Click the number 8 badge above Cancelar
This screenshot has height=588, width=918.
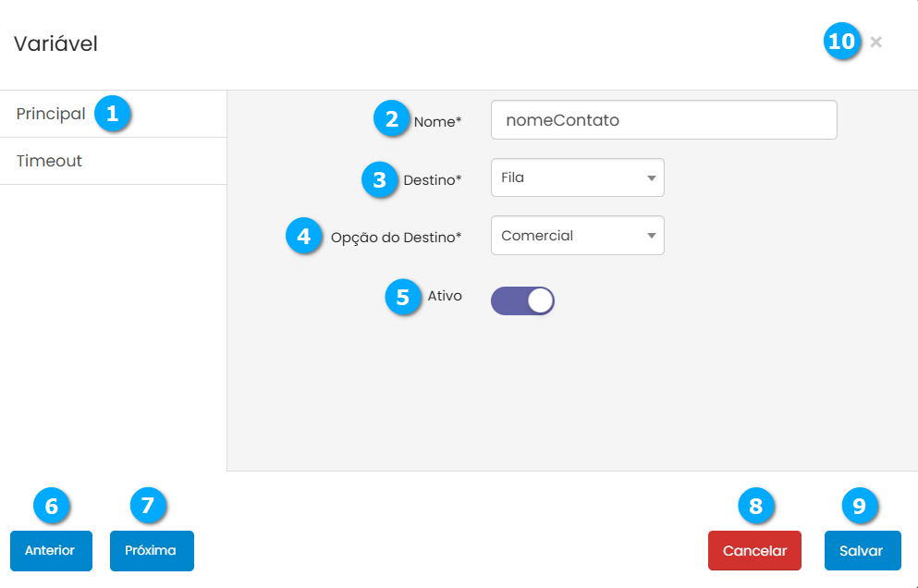(x=756, y=506)
